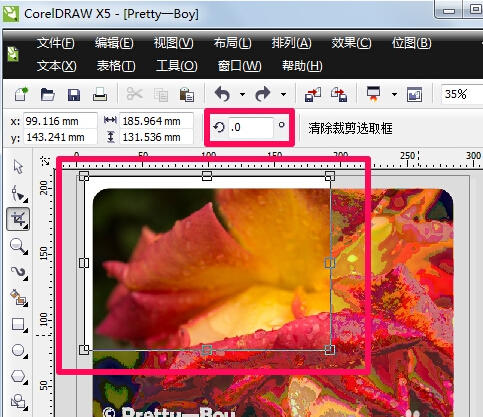Undo the last action

222,94
